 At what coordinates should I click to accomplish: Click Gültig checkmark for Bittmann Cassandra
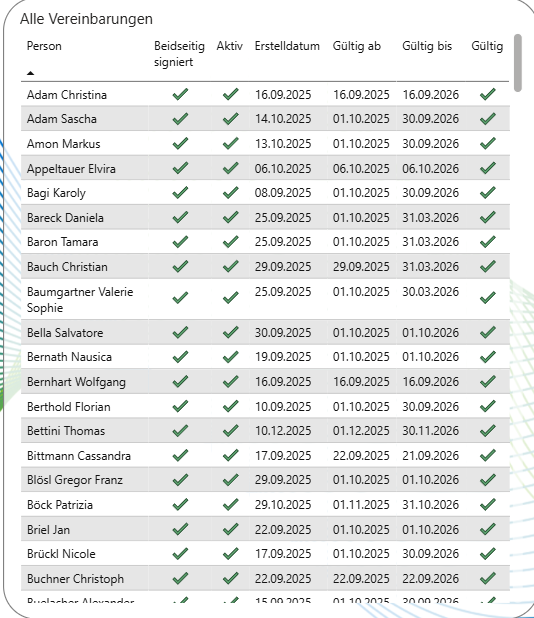pyautogui.click(x=487, y=455)
